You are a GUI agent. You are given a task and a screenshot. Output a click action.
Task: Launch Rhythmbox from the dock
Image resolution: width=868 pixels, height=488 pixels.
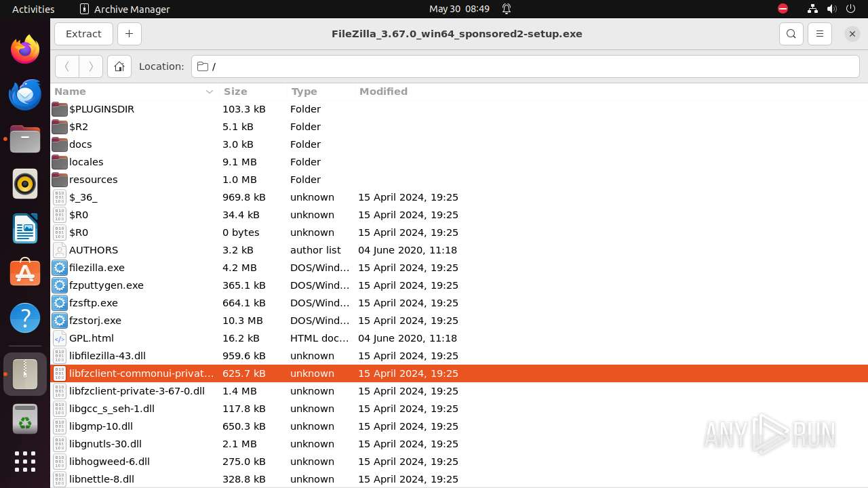click(25, 184)
